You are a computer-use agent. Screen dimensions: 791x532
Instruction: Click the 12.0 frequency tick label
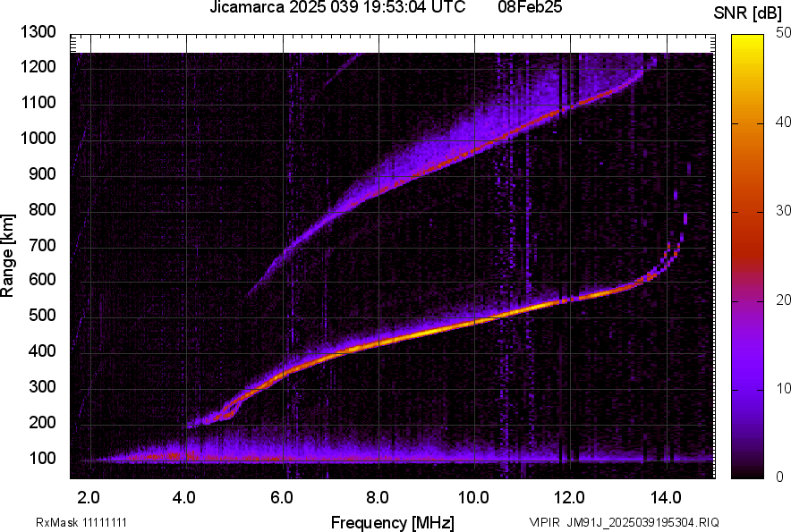pos(569,498)
